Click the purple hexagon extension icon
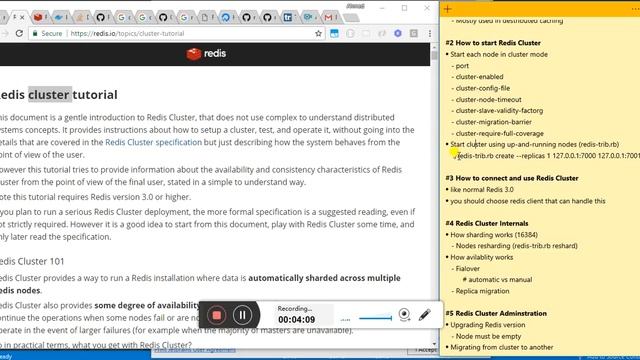Image resolution: width=640 pixels, height=360 pixels. (x=398, y=33)
